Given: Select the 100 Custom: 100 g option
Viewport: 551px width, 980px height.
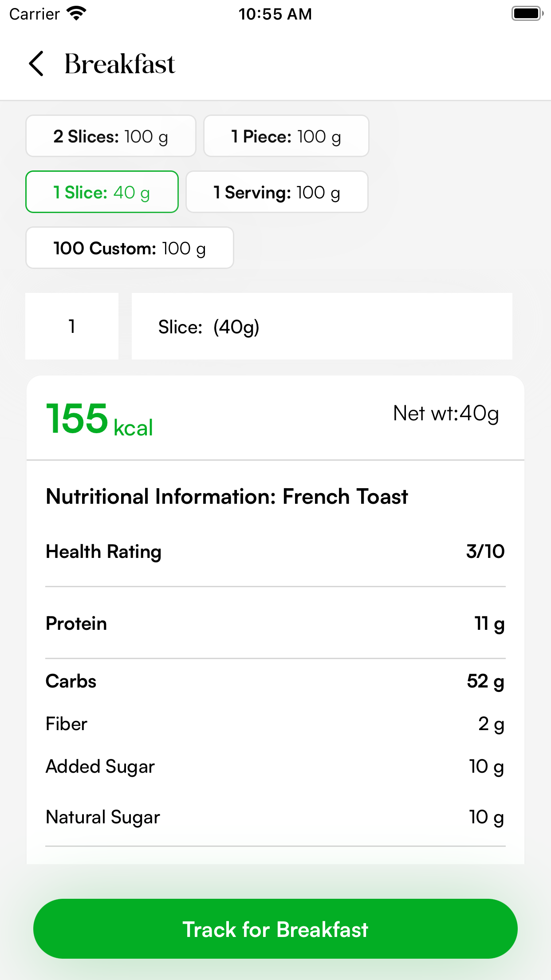Looking at the screenshot, I should tap(130, 248).
